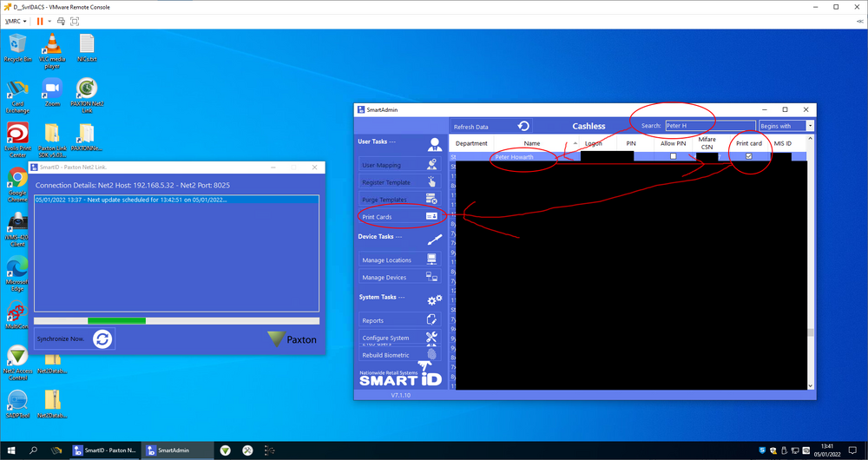Viewport: 868px width, 460px height.
Task: Open Paxton Link SDK zip folder
Action: pos(52,141)
